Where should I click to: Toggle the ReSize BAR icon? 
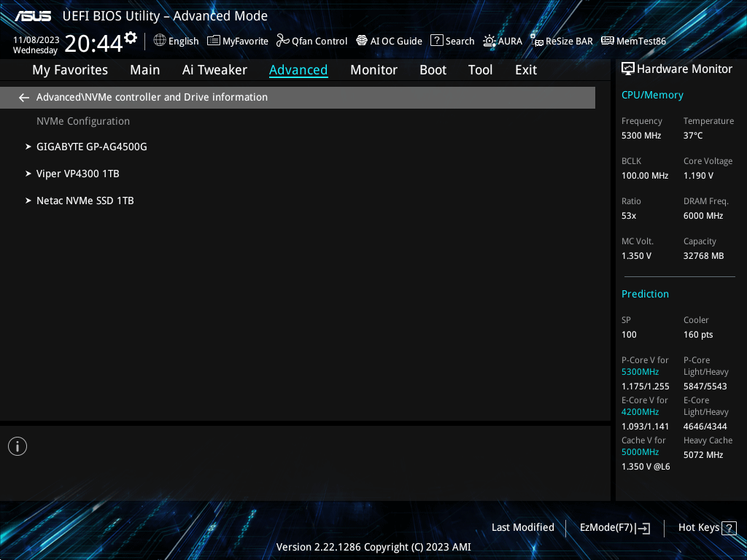point(537,41)
